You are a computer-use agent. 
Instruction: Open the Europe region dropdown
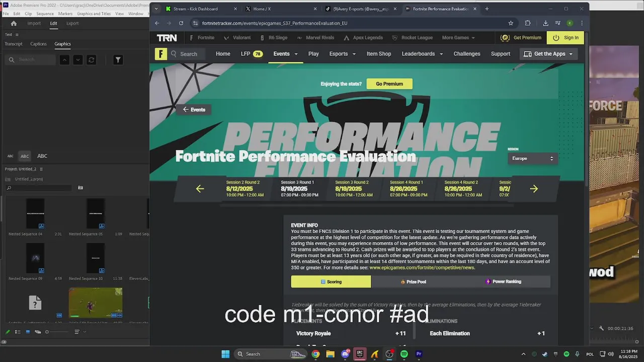pos(532,158)
